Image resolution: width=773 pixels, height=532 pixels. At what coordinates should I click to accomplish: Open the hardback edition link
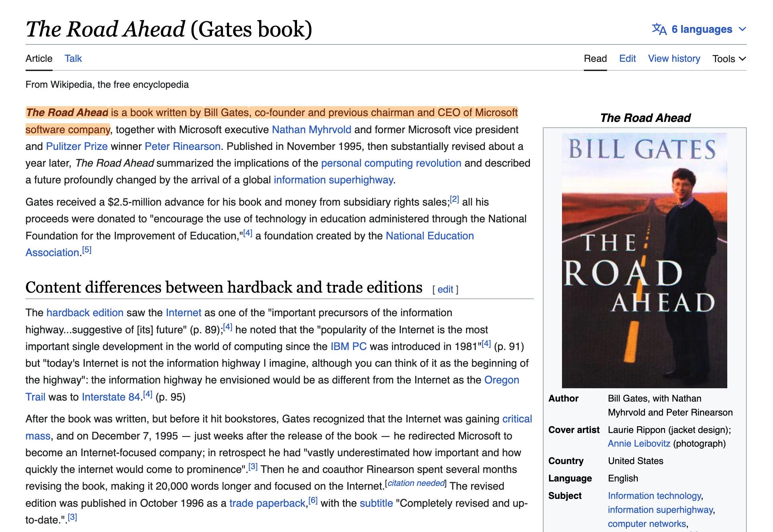click(85, 313)
